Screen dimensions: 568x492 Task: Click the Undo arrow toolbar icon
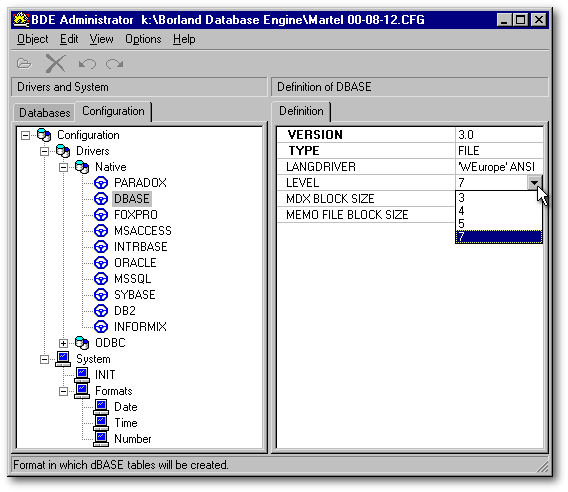tap(87, 64)
